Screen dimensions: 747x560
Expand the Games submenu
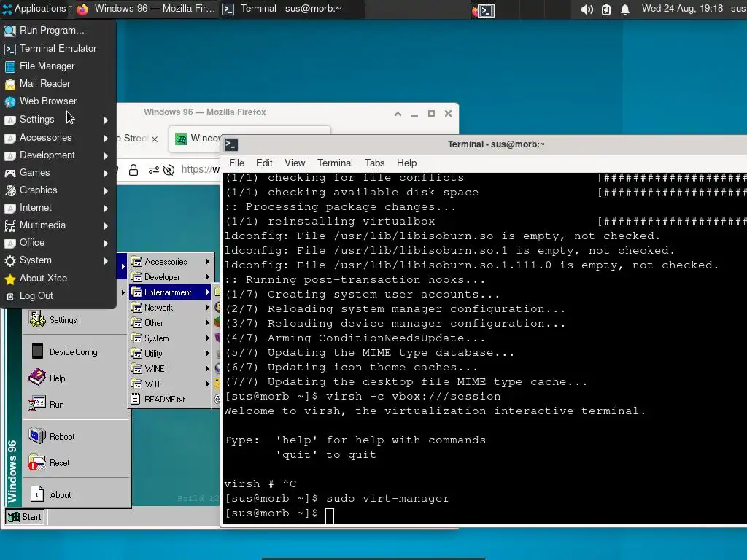[58, 173]
